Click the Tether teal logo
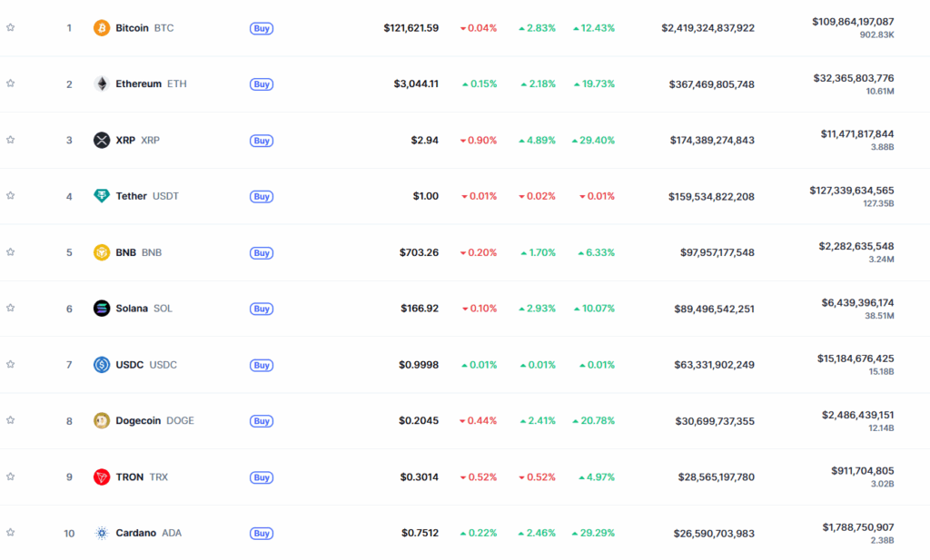 [102, 195]
